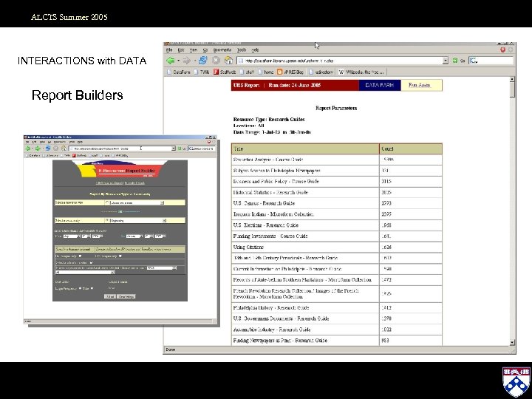Image resolution: width=532 pixels, height=399 pixels.
Task: Click the vertical scrollbar thumb in URS Report browser
Action: pyautogui.click(x=512, y=89)
